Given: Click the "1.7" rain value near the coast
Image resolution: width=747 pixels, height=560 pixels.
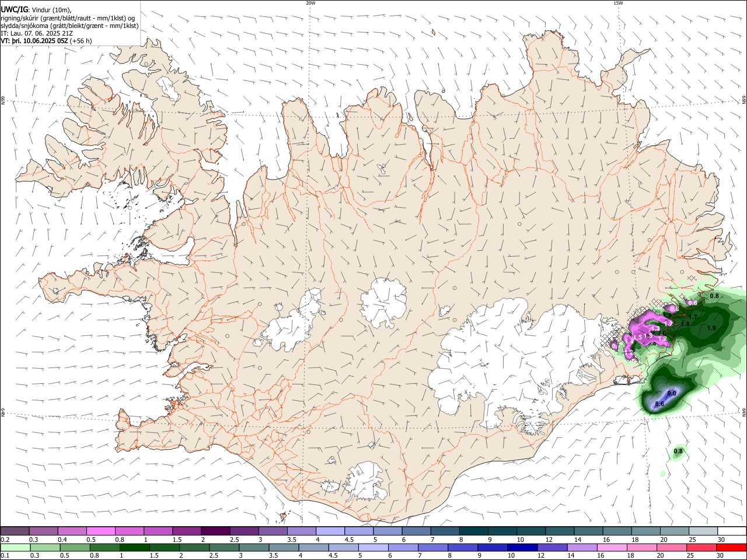Looking at the screenshot, I should pyautogui.click(x=693, y=317).
